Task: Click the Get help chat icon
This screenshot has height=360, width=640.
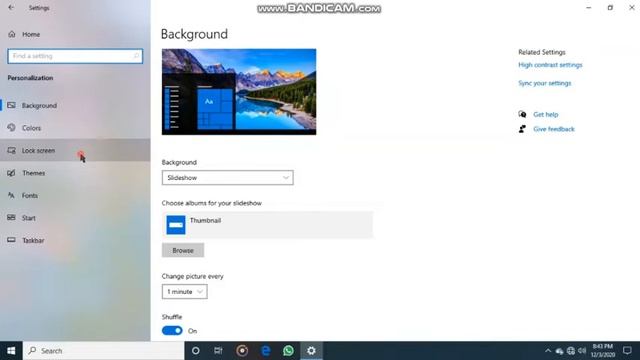Action: [522, 114]
